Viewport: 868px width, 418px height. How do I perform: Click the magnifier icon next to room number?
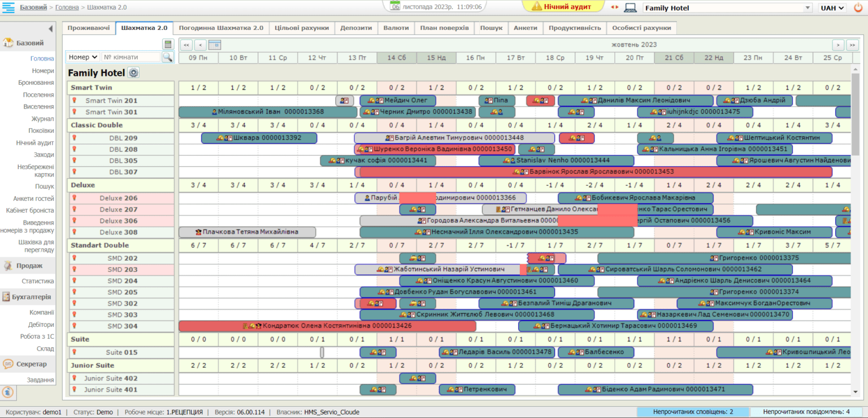coord(167,57)
